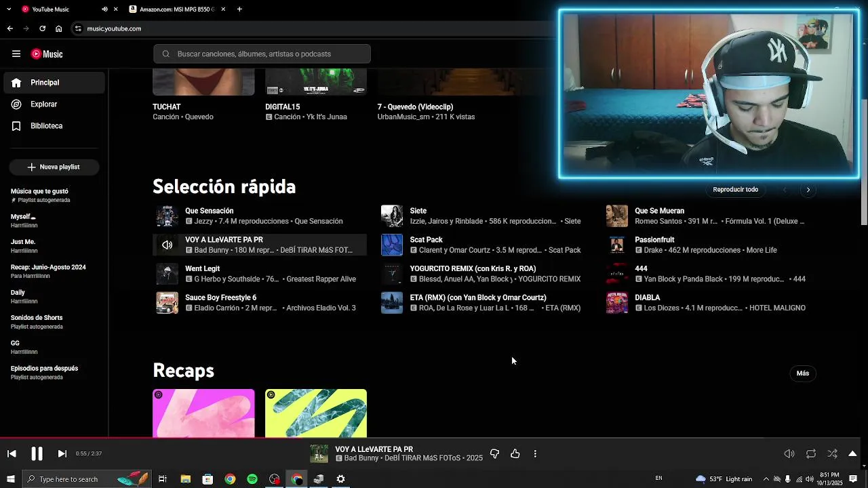Screen dimensions: 868x488
Task: Play Went Legit thumbnail
Action: [x=167, y=274]
